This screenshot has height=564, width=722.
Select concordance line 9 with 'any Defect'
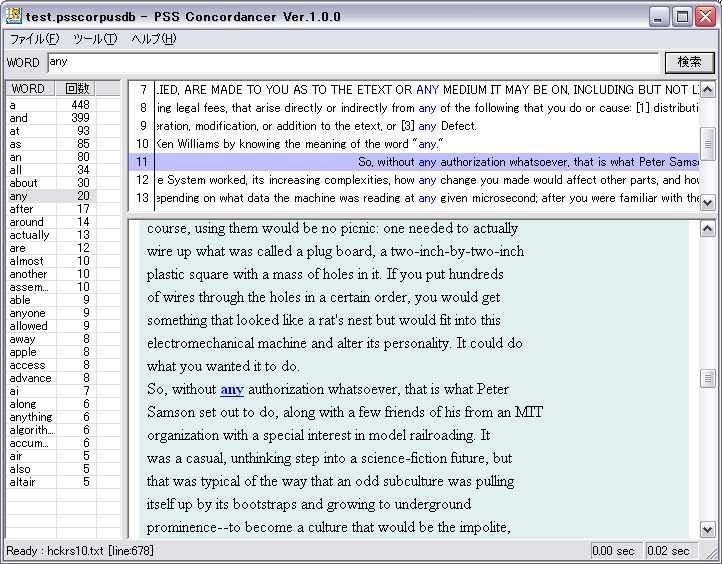pos(414,126)
